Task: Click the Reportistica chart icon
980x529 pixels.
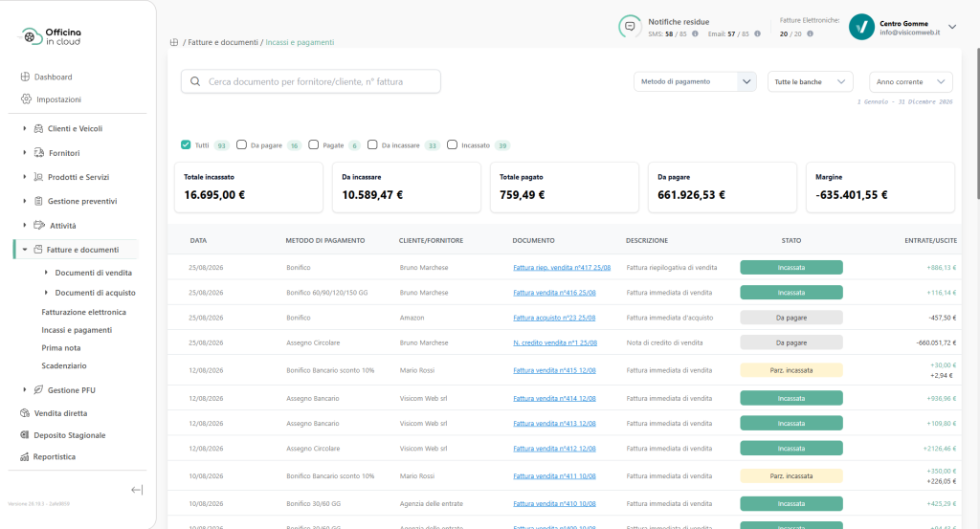Action: point(24,456)
